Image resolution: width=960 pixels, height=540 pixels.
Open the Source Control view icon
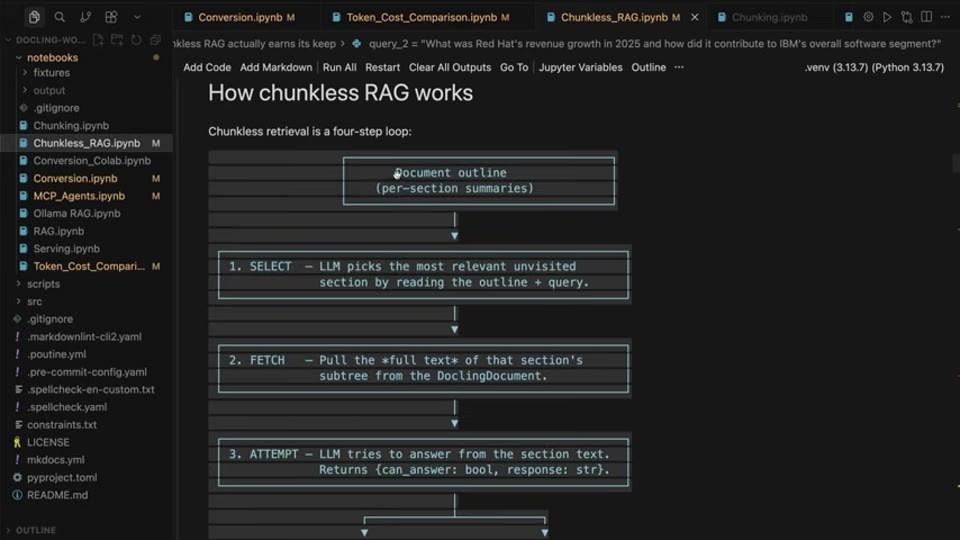85,17
